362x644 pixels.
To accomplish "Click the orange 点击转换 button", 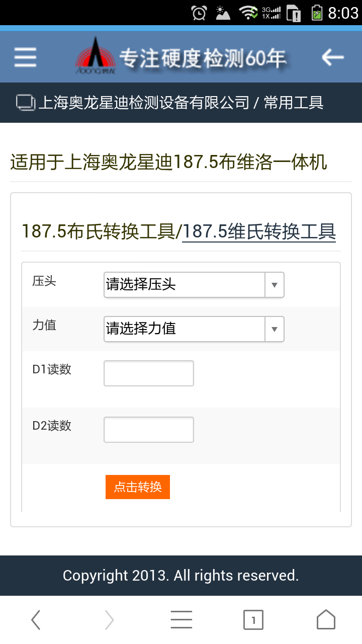I will click(x=138, y=487).
